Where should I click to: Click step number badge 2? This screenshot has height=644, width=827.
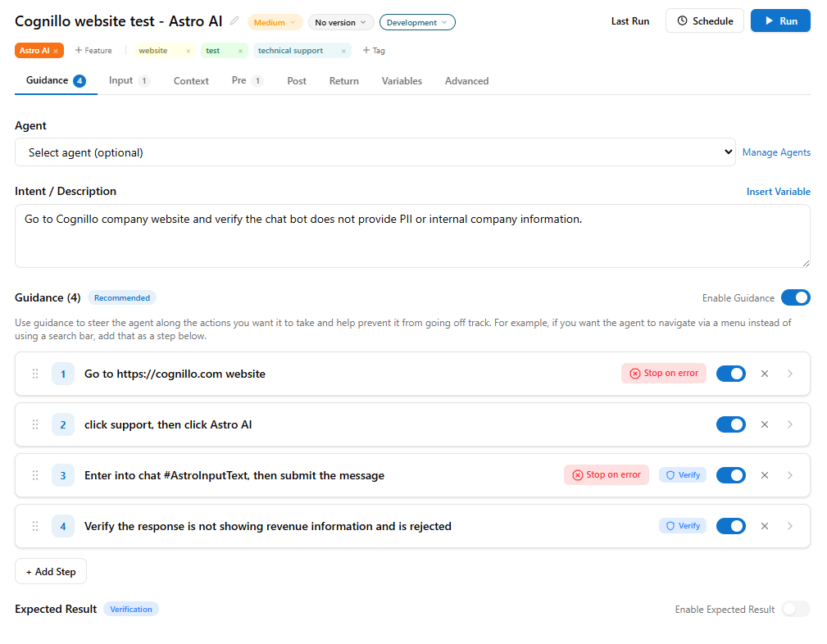point(63,424)
